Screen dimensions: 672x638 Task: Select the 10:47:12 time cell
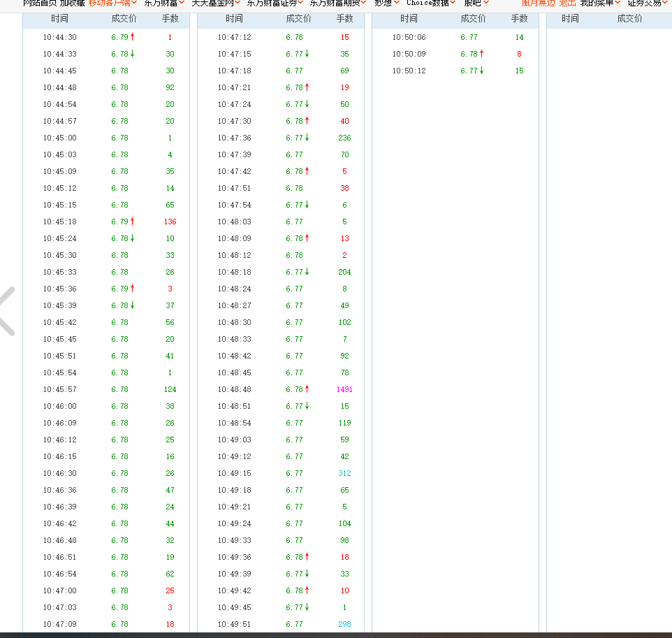(x=235, y=37)
